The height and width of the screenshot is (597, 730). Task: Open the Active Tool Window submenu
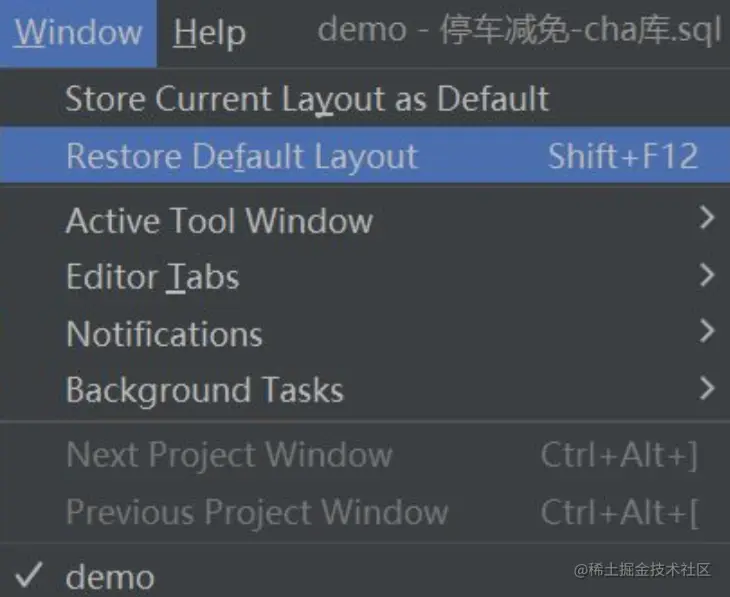pos(365,220)
